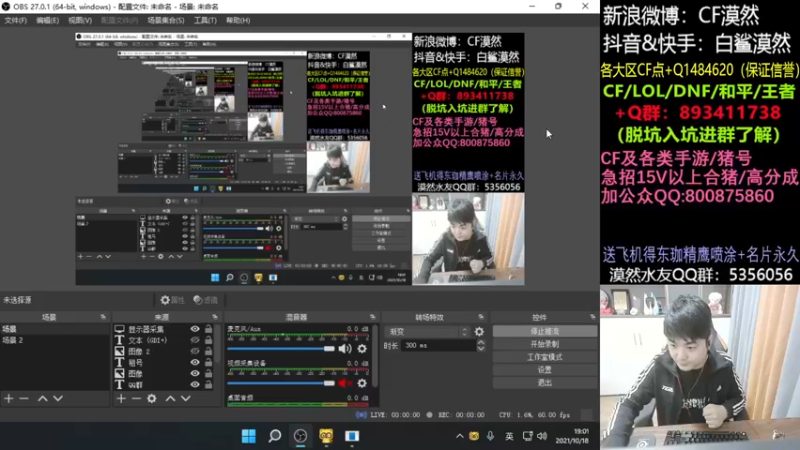Screen dimensions: 800x450
Task: Toggle lock on 显示器采集 source
Action: pyautogui.click(x=208, y=329)
